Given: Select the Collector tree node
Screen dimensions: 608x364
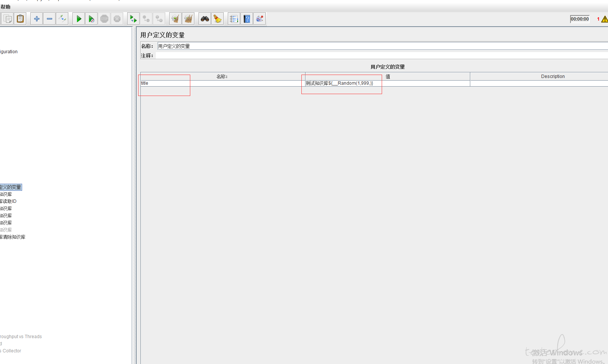Looking at the screenshot, I should (11, 351).
